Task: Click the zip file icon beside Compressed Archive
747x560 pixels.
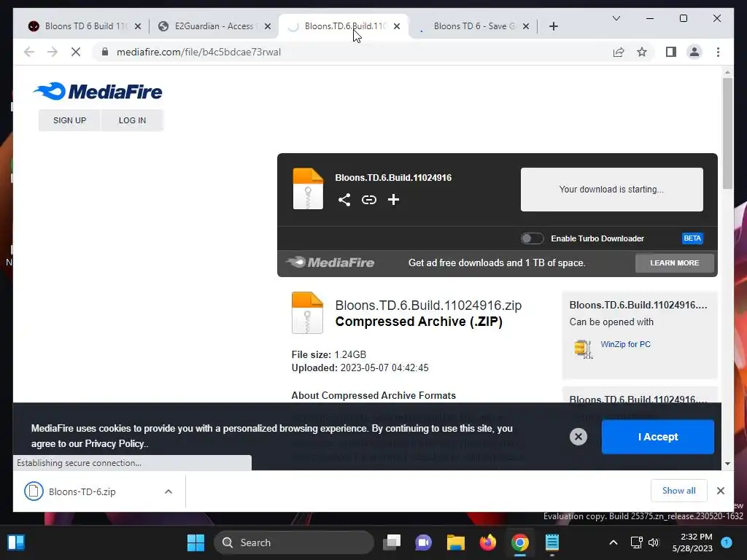Action: pos(307,312)
